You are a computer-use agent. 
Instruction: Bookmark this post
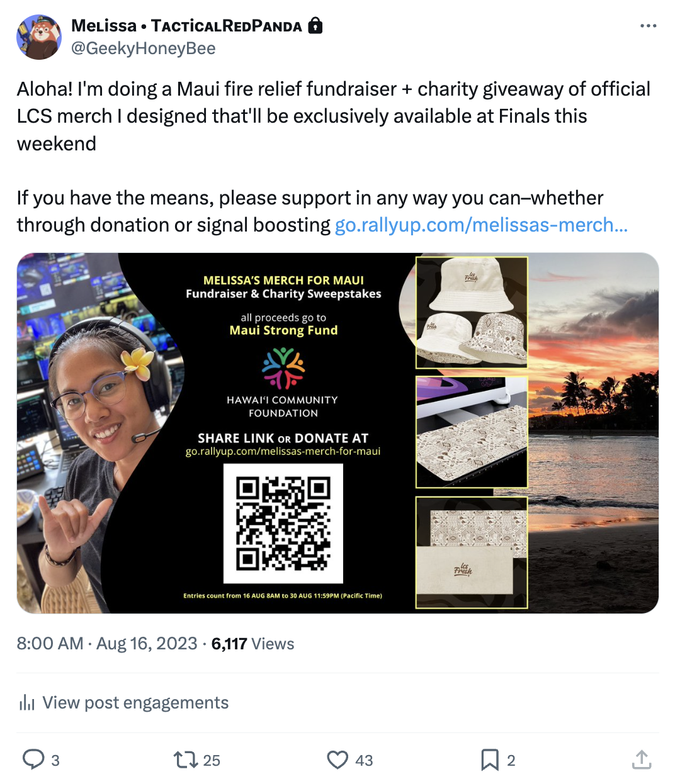point(489,759)
